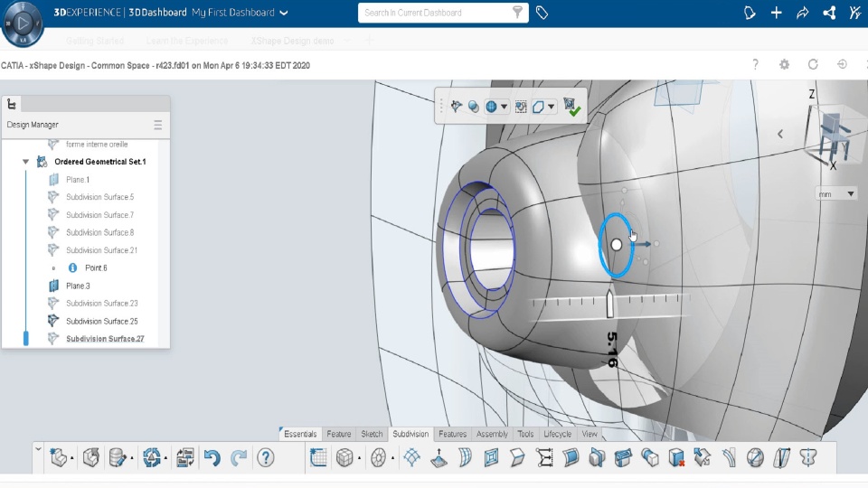The image size is (868, 488).
Task: Click the collaborate network icon in top bar
Action: tap(829, 13)
